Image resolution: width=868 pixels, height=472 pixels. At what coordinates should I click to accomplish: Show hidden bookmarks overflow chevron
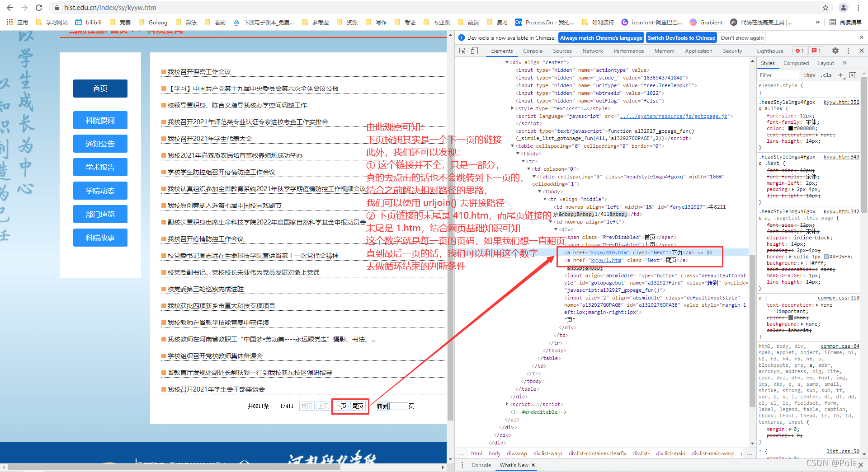click(x=817, y=22)
